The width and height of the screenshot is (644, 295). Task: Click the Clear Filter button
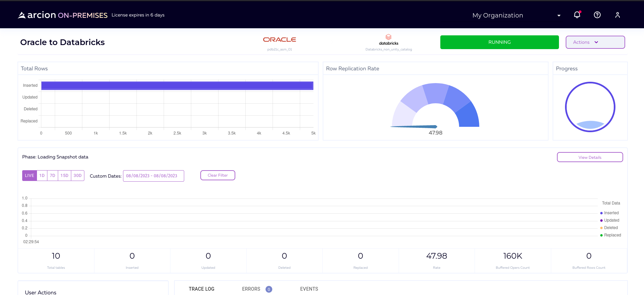218,175
